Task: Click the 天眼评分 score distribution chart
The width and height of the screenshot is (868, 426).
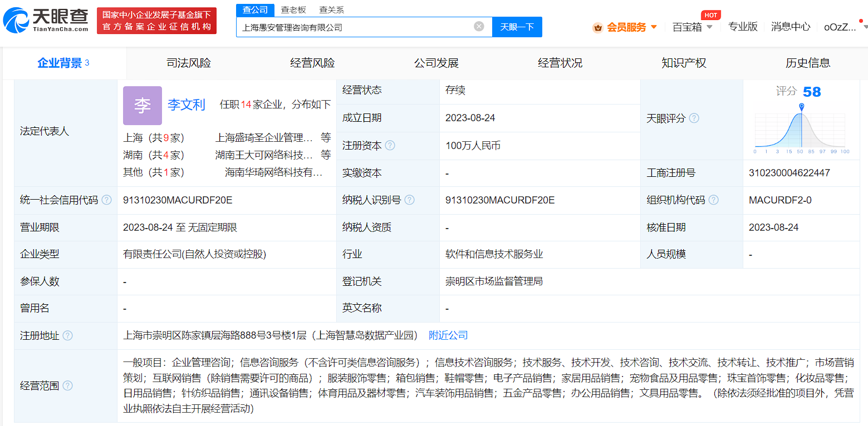Action: 800,128
